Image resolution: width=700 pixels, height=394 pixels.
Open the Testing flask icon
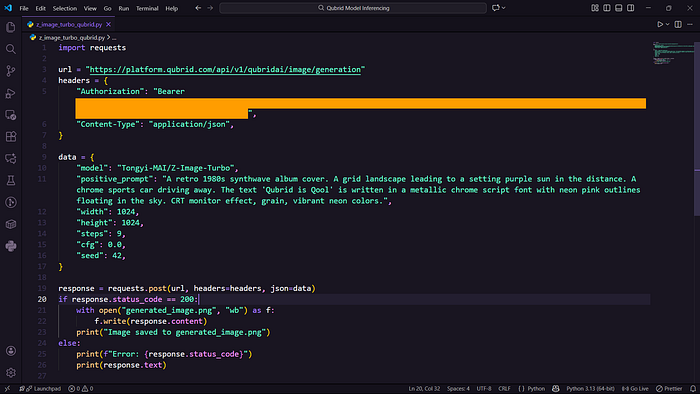11,180
